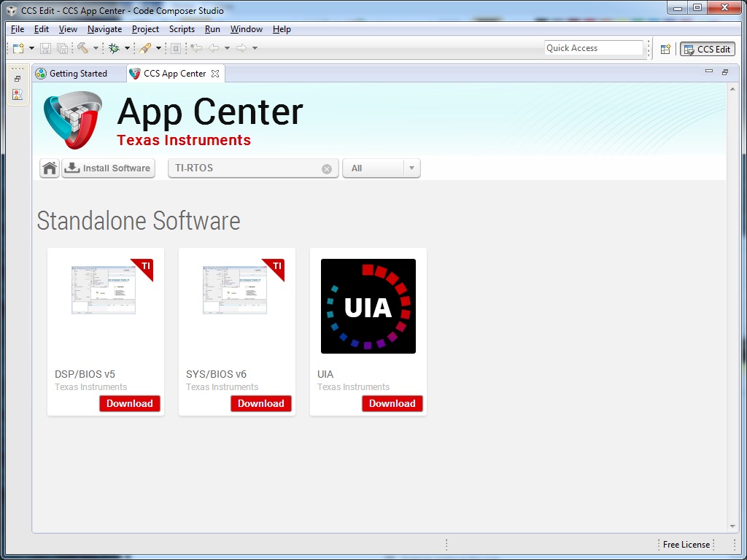
Task: Click the Quick Access search field
Action: (x=594, y=48)
